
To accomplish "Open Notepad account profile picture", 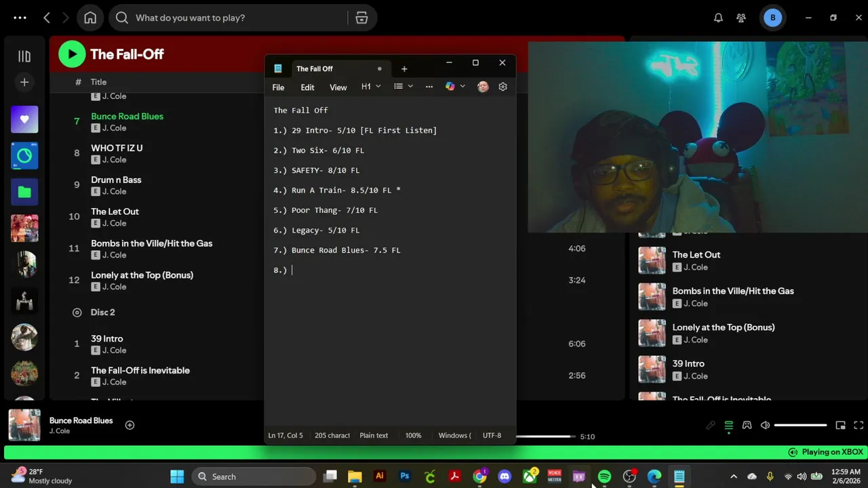I will pos(483,87).
